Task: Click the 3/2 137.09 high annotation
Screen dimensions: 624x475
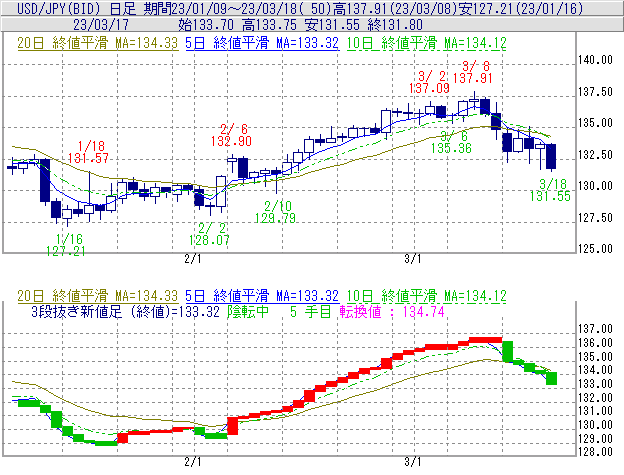Action: 429,82
